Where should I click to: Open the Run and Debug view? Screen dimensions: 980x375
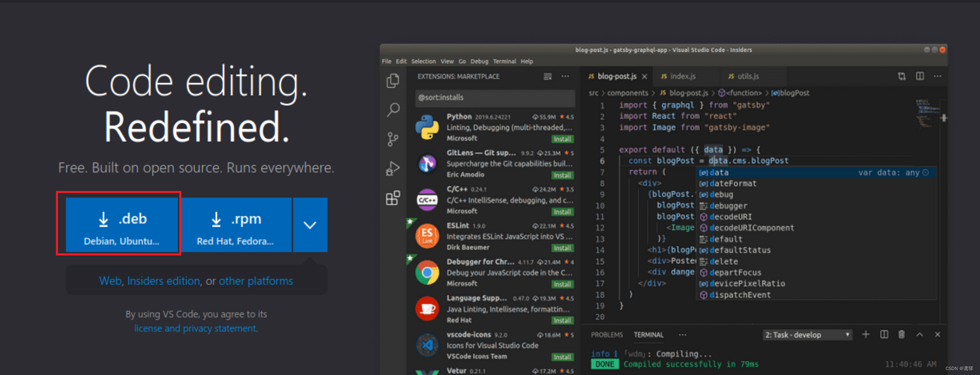393,167
